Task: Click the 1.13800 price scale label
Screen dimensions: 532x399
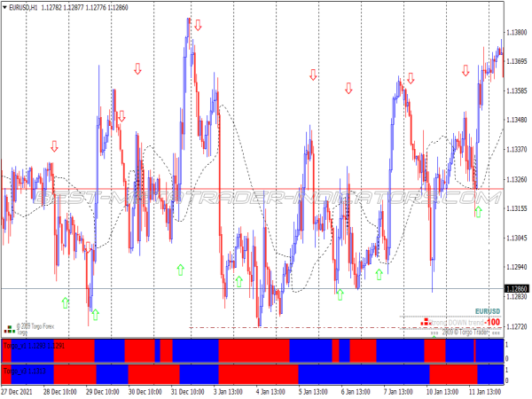Action: 516,33
